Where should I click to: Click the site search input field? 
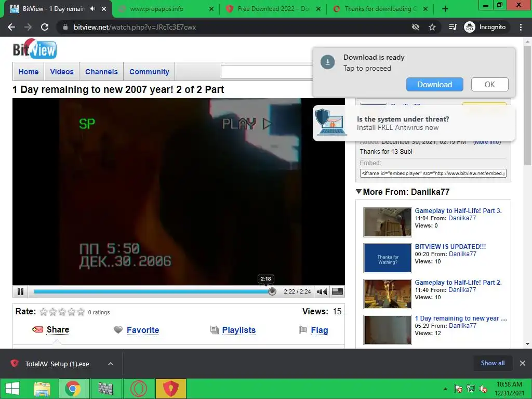pos(267,72)
